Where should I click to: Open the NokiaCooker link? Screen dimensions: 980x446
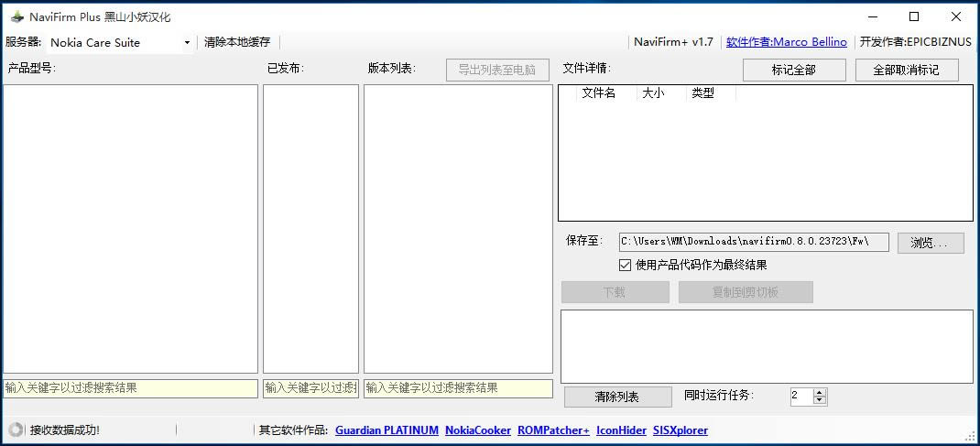pos(477,430)
